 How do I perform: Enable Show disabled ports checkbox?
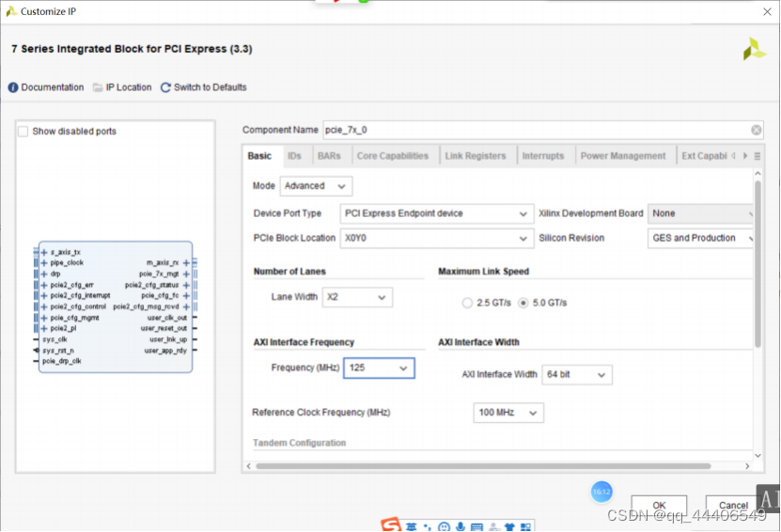click(x=23, y=132)
